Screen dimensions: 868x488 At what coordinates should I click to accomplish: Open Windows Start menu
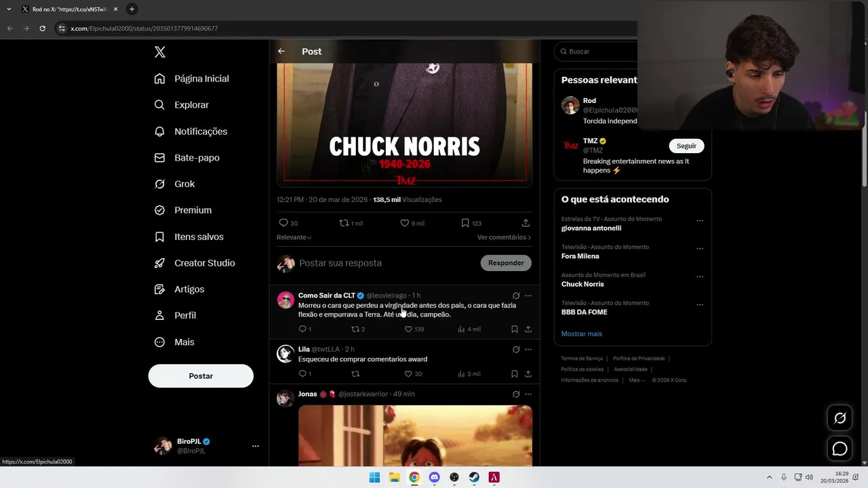pos(374,477)
